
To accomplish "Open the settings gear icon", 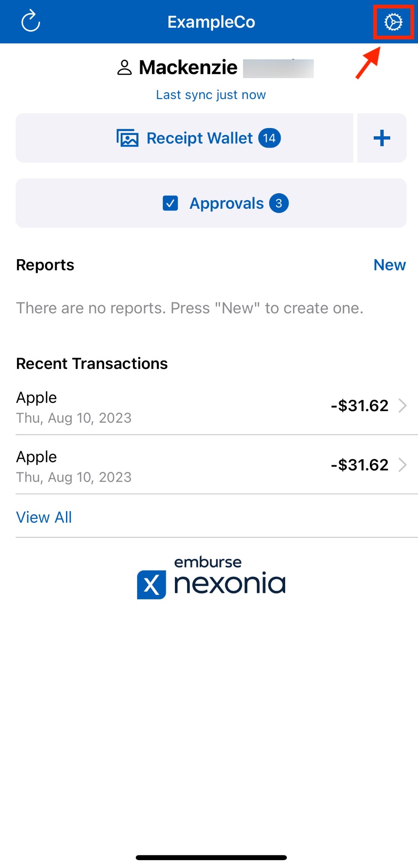I will tap(393, 22).
